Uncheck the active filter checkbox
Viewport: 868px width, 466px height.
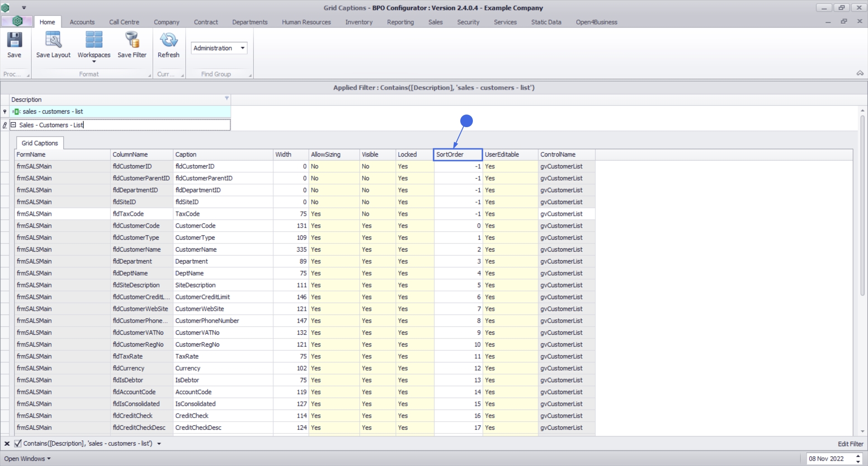(x=18, y=444)
